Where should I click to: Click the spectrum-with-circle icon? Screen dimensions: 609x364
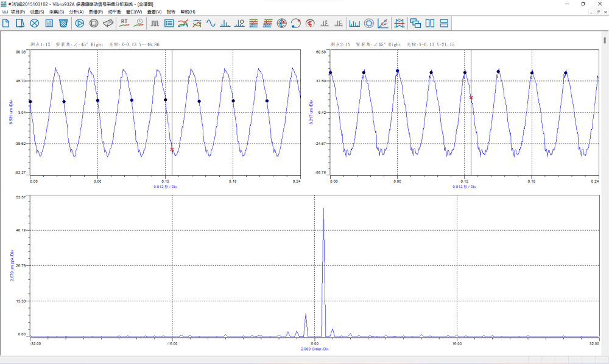[239, 23]
